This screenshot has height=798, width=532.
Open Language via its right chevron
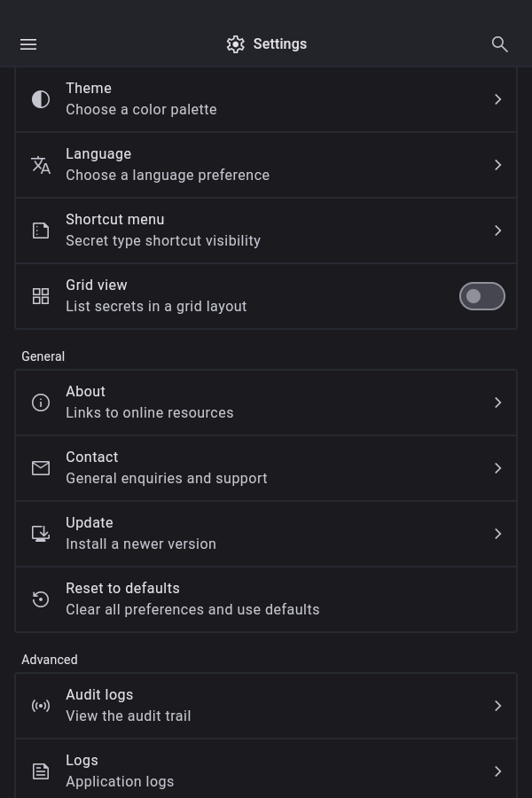click(498, 165)
